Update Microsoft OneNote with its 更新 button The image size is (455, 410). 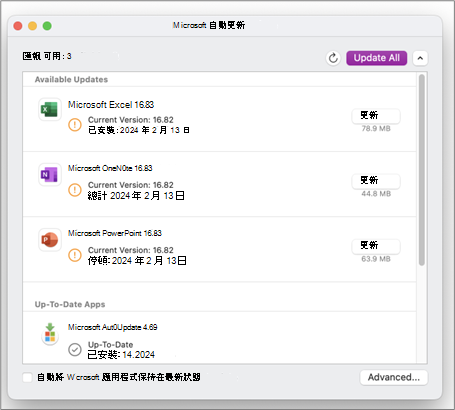coord(376,181)
